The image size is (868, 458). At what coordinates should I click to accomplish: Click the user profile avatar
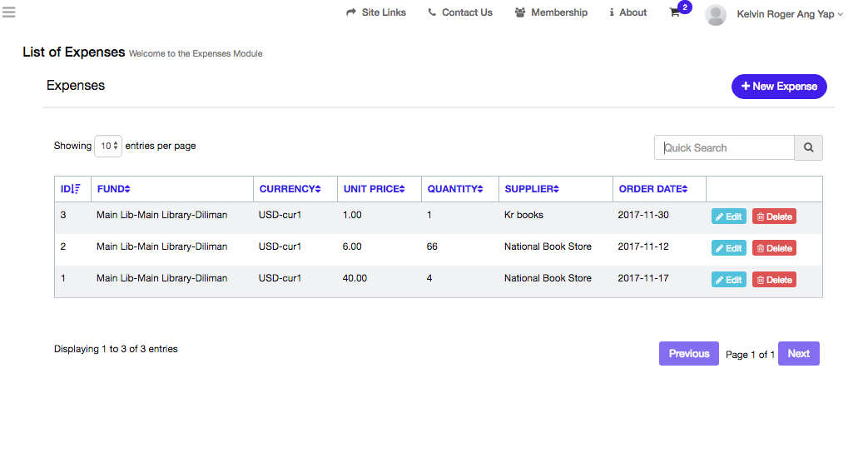click(715, 14)
